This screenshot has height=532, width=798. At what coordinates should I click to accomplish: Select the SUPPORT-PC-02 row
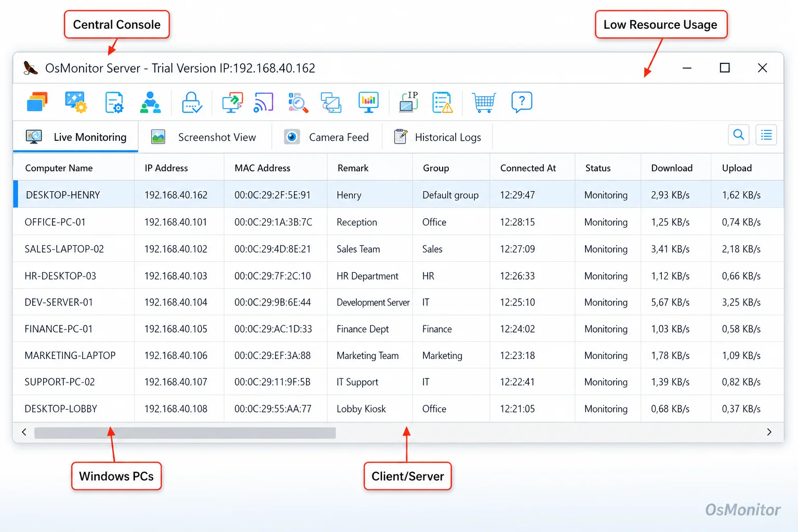pyautogui.click(x=398, y=382)
